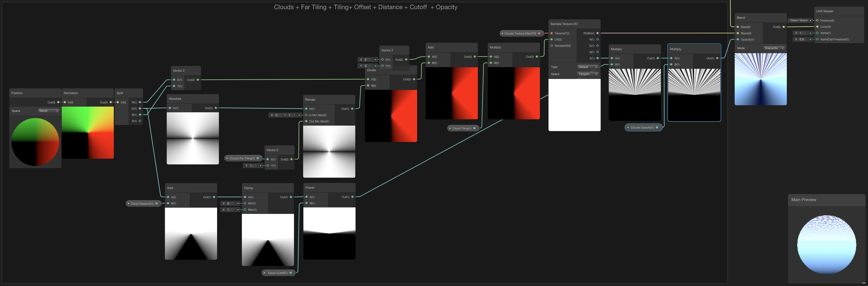Click the RGBA(4) output port on Sample Texture 2D
Viewport: 868px width, 286px height.
[x=597, y=33]
